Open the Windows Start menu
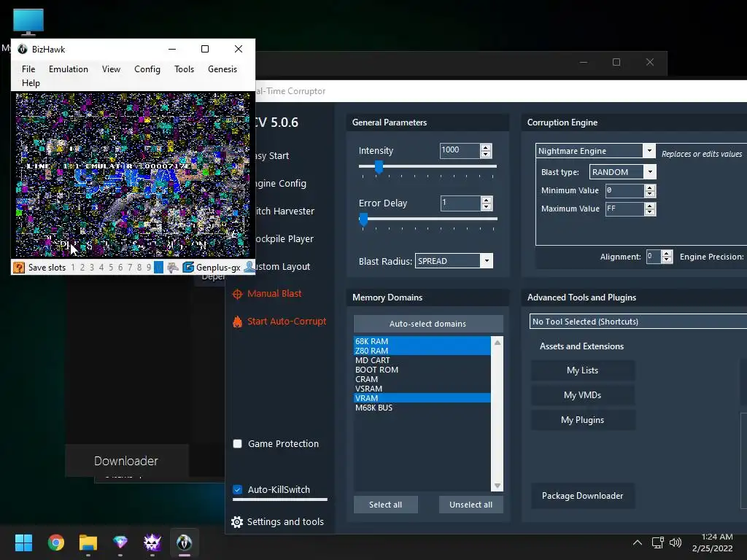This screenshot has height=560, width=747. [23, 542]
